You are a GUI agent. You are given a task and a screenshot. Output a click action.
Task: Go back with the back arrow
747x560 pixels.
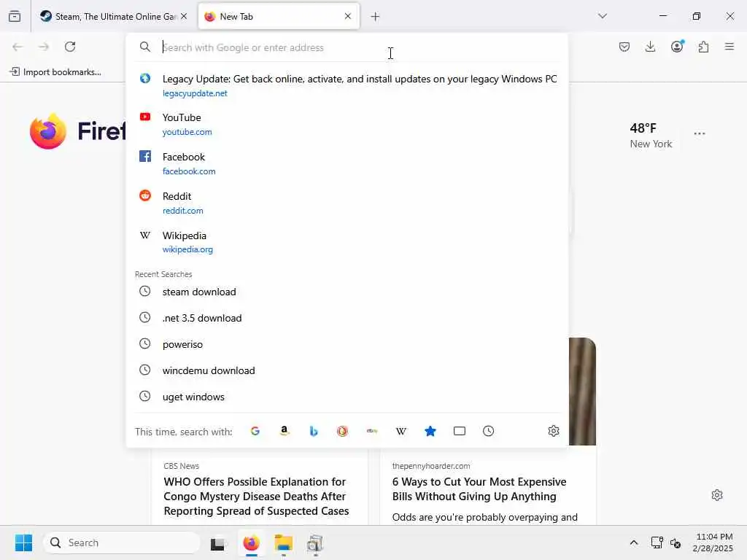(x=18, y=47)
